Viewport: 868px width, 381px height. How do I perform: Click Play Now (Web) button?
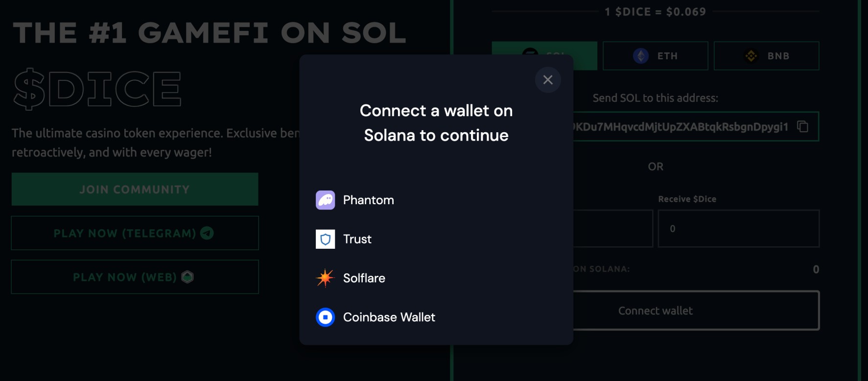pos(135,277)
